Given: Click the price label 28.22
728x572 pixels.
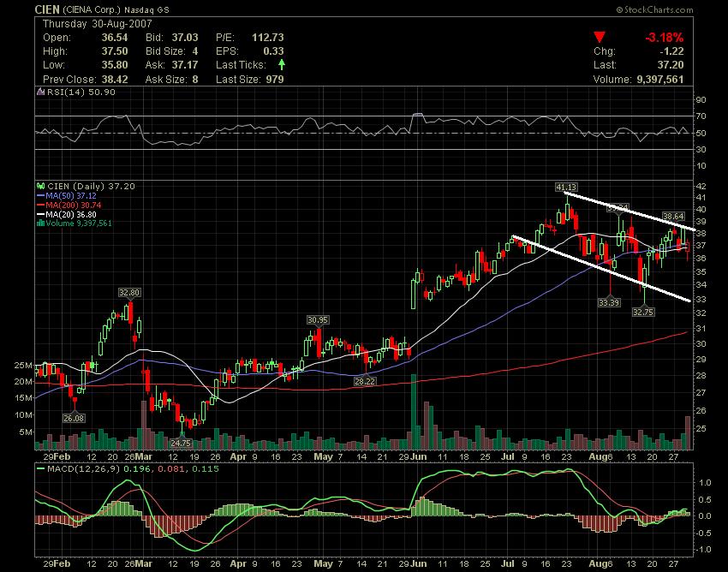Looking at the screenshot, I should 365,381.
